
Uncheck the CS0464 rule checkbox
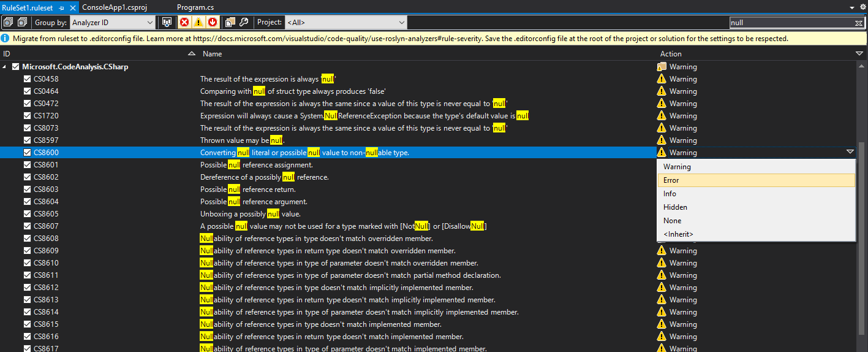[x=27, y=91]
